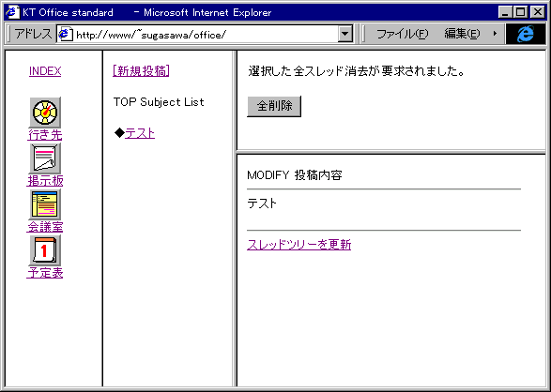Open the テスト thread link

pyautogui.click(x=140, y=133)
